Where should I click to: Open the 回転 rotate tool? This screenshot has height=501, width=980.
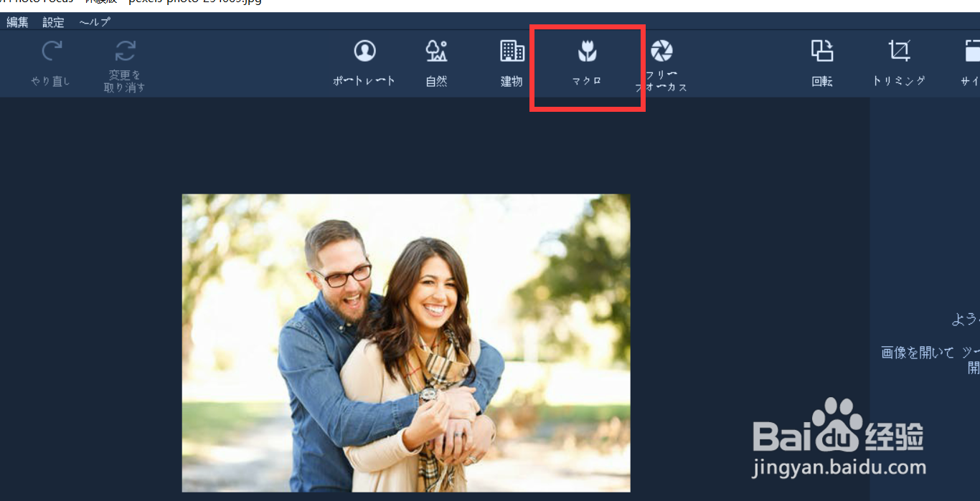(822, 51)
